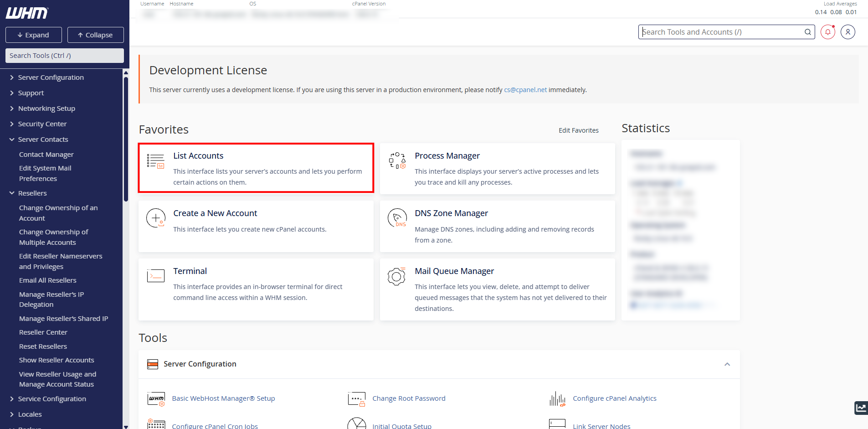Click the Create a New Account plus icon
The height and width of the screenshot is (429, 868).
tap(156, 218)
